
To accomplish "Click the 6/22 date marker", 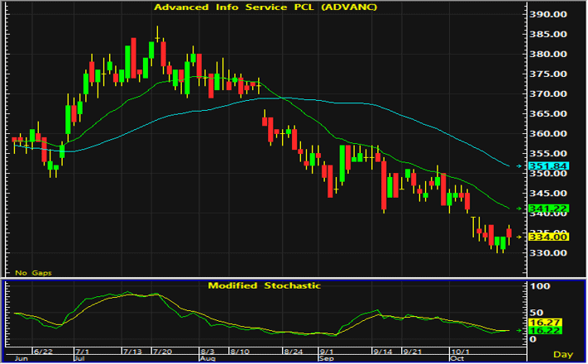I will tap(43, 352).
